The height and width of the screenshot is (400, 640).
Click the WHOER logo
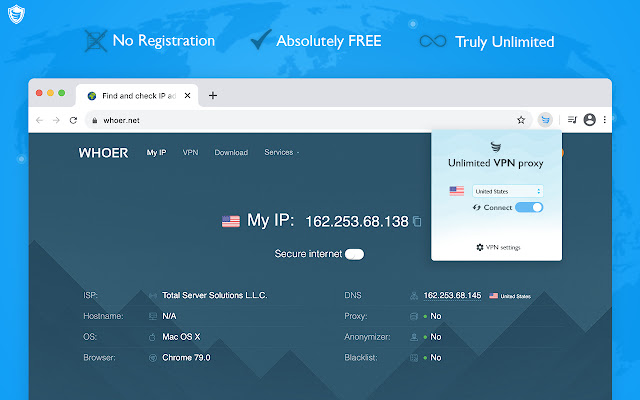point(103,153)
